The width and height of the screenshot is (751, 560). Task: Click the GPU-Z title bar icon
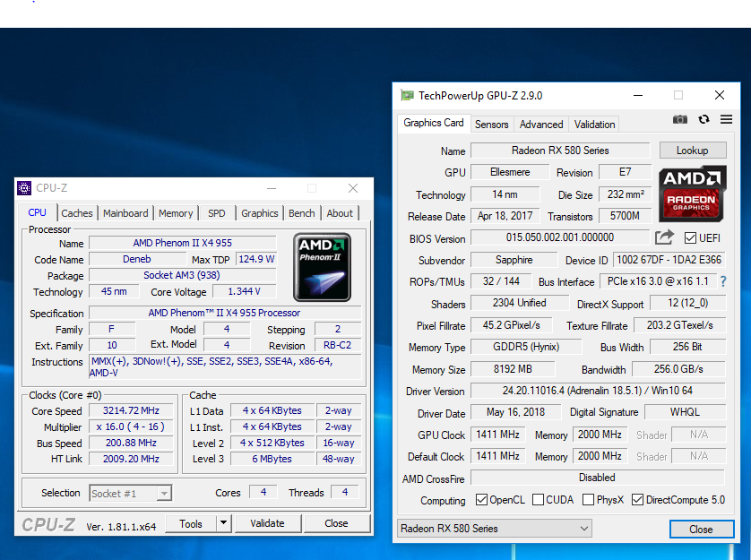point(407,95)
